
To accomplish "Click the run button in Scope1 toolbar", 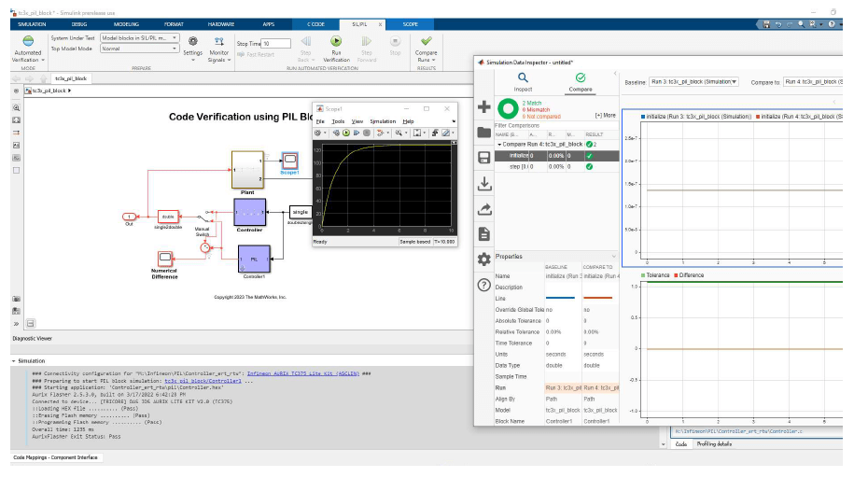I will (x=345, y=133).
